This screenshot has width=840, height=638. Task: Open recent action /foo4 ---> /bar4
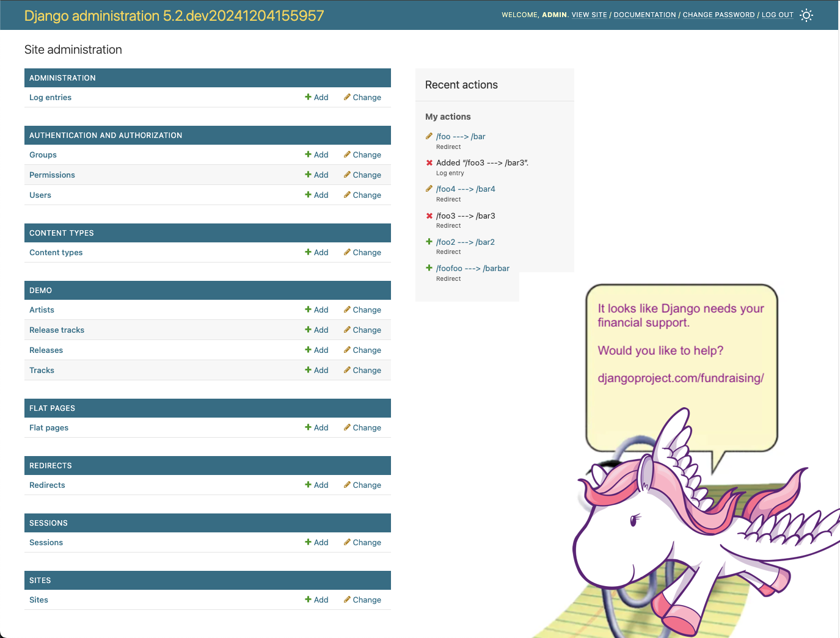click(x=466, y=189)
